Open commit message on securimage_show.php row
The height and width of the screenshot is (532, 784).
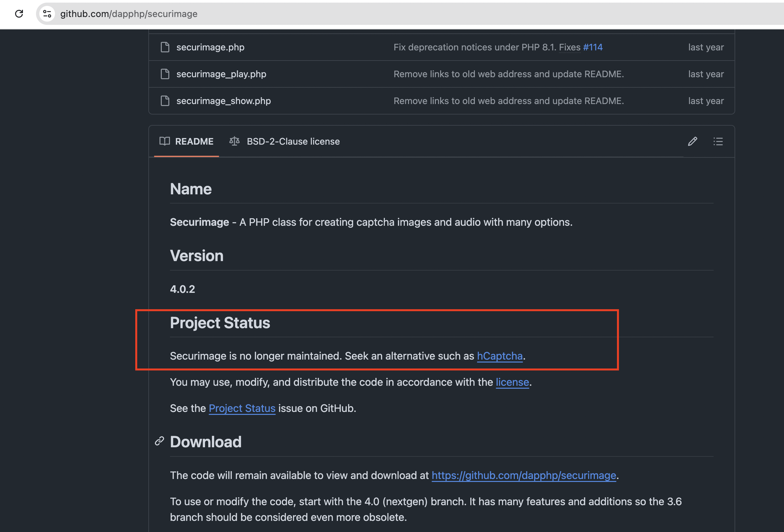(509, 101)
